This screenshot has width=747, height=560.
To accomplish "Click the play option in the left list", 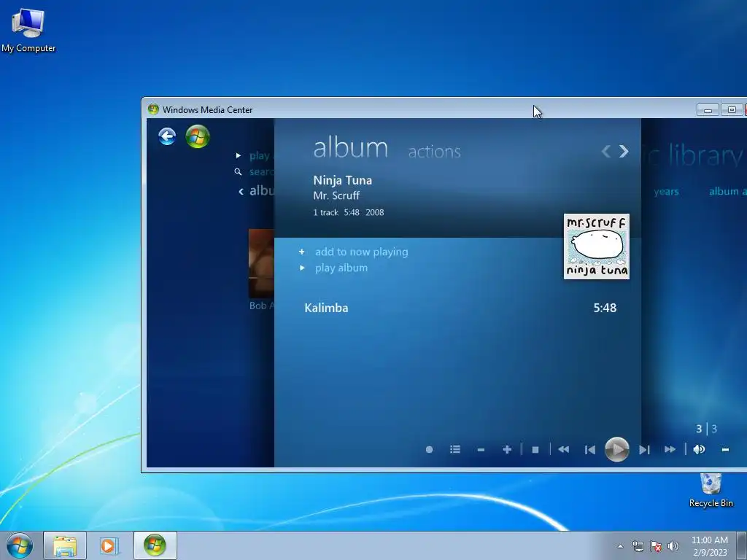I will point(259,156).
